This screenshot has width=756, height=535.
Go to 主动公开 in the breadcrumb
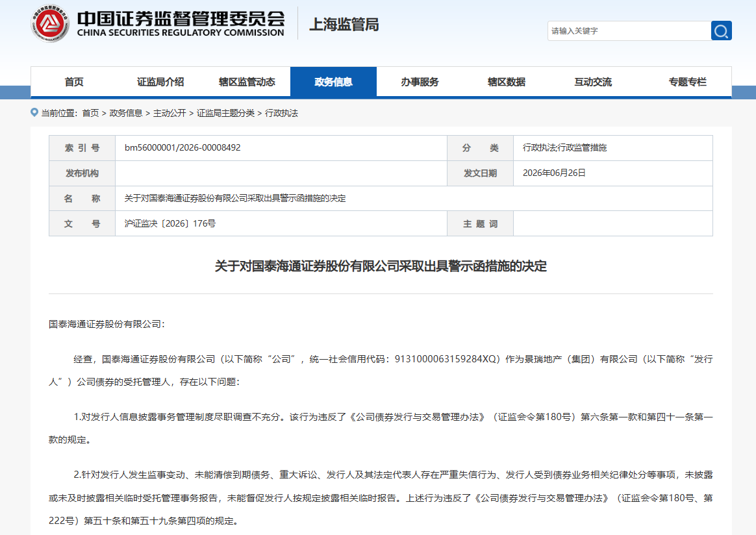tap(170, 113)
